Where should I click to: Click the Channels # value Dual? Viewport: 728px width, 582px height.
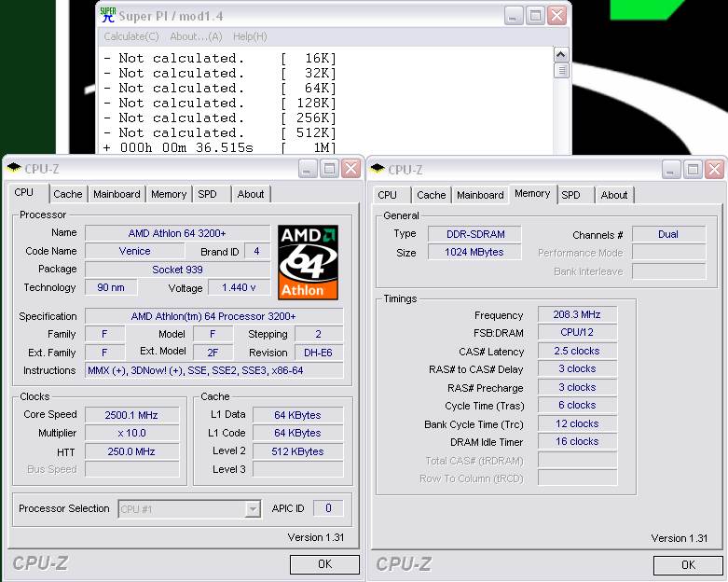click(668, 234)
